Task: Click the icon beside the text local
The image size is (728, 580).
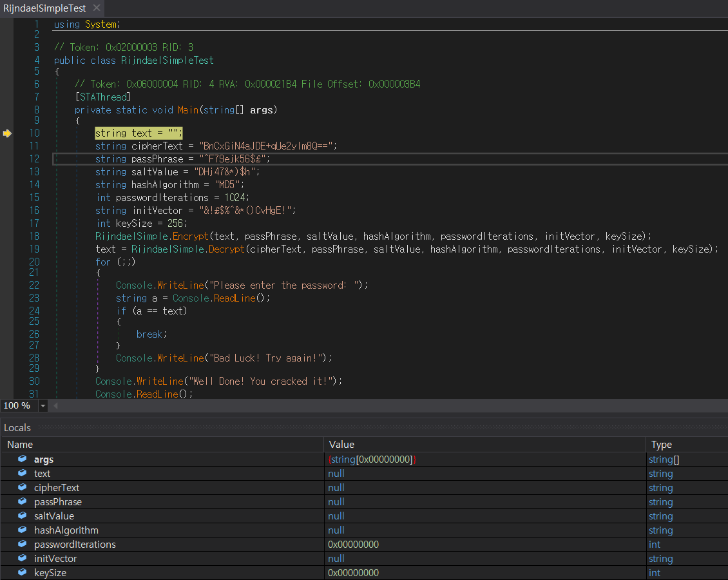Action: coord(23,473)
